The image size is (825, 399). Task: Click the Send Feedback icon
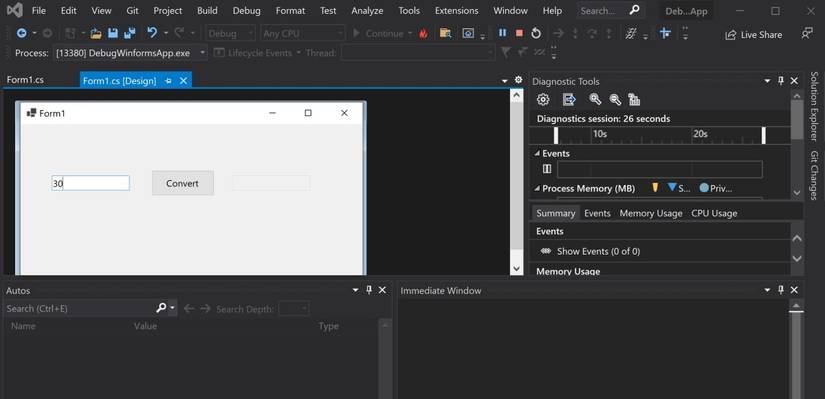tap(807, 34)
